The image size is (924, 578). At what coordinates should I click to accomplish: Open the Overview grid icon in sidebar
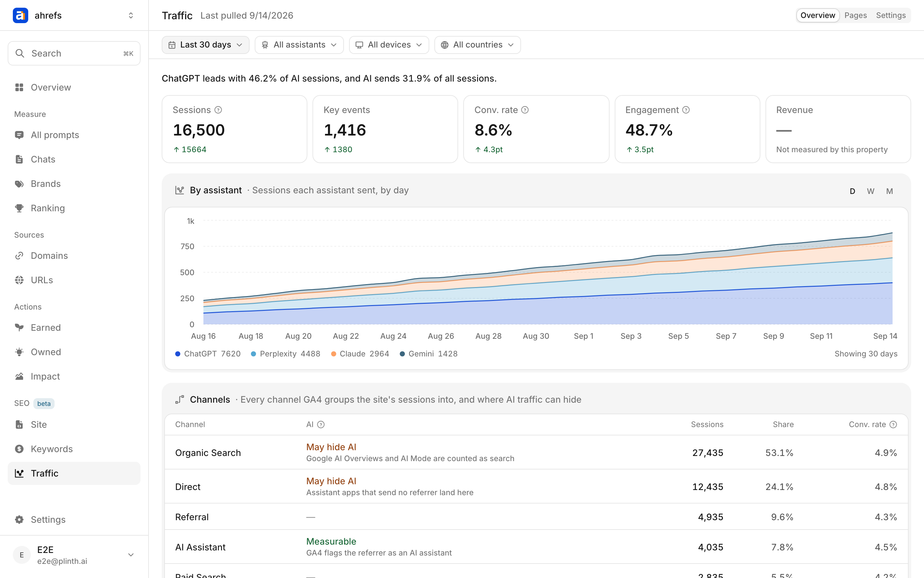click(x=19, y=88)
